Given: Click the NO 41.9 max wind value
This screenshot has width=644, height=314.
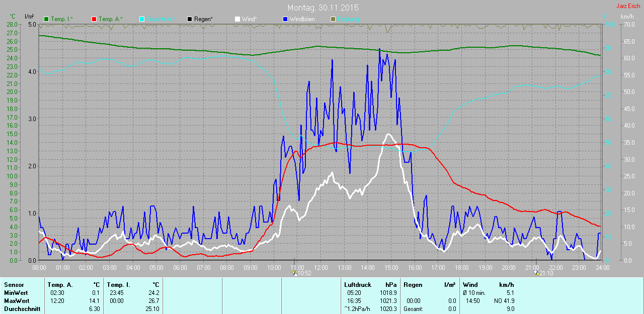Looking at the screenshot, I should pos(505,301).
